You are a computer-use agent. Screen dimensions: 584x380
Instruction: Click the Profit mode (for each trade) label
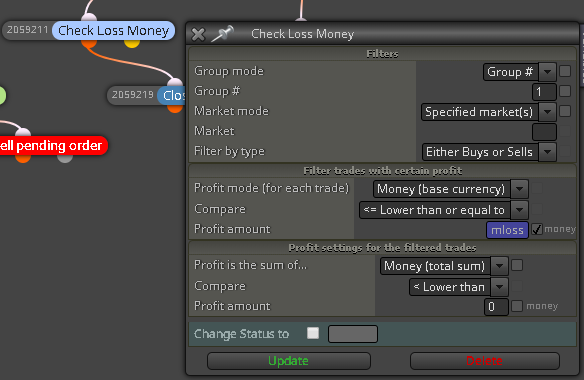tap(272, 188)
